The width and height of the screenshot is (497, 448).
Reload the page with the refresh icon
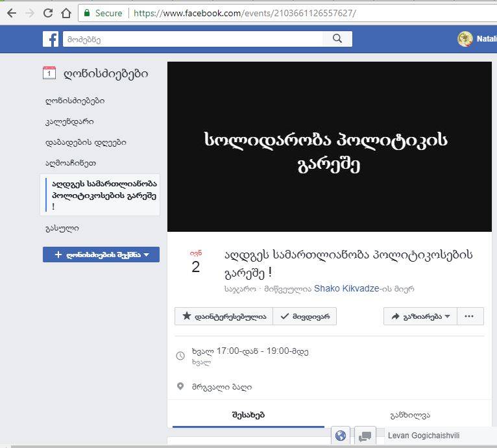[48, 14]
